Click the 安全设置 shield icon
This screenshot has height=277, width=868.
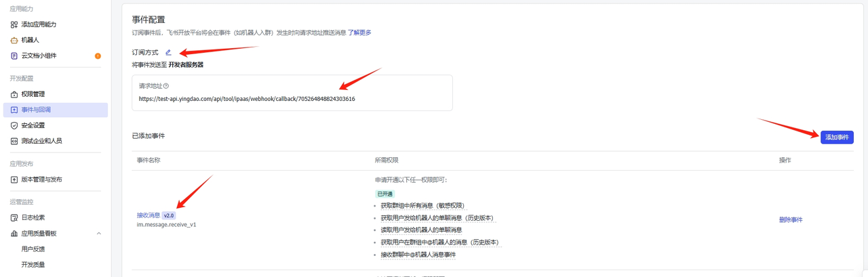(14, 125)
